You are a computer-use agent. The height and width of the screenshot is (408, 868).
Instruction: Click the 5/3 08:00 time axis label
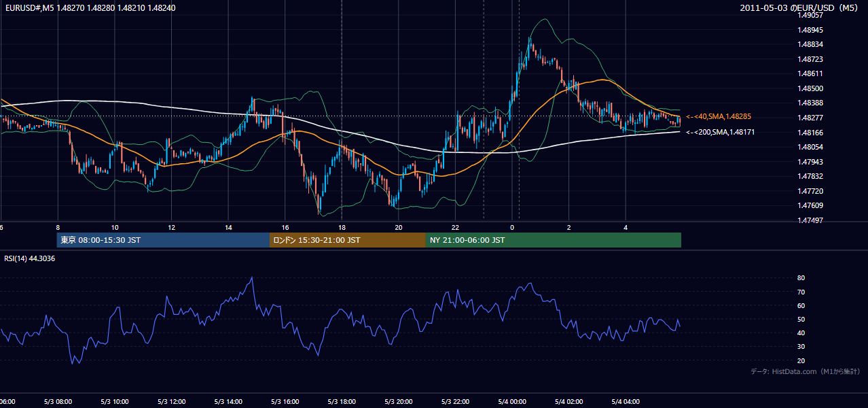(58, 402)
